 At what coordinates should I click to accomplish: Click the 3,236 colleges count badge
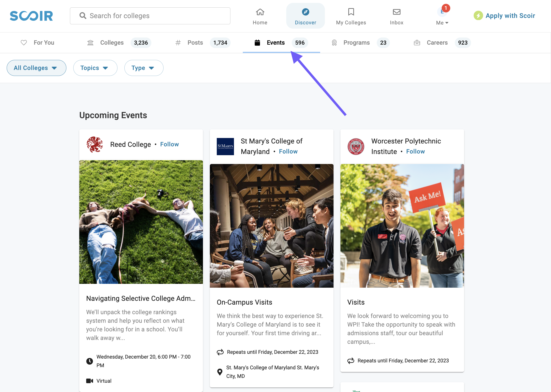coord(141,43)
